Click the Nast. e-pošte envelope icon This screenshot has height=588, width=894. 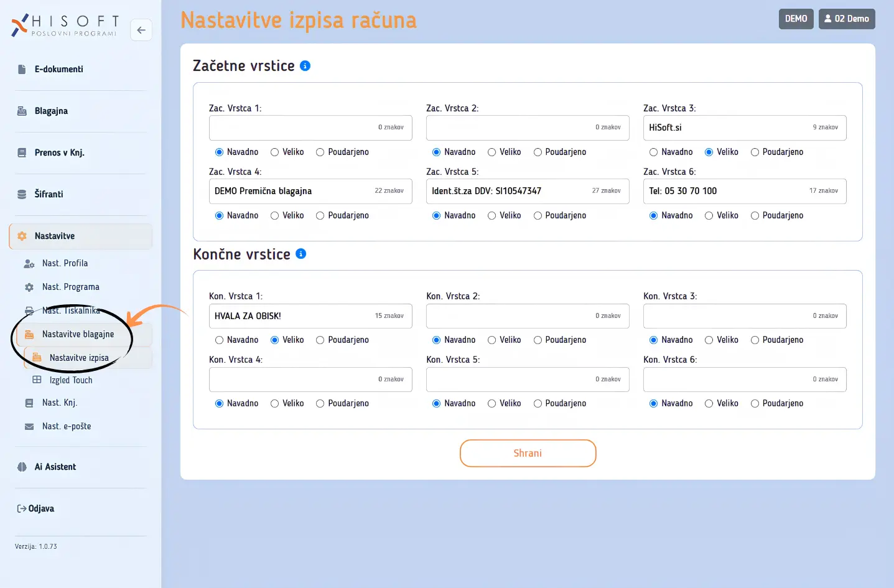(x=29, y=426)
